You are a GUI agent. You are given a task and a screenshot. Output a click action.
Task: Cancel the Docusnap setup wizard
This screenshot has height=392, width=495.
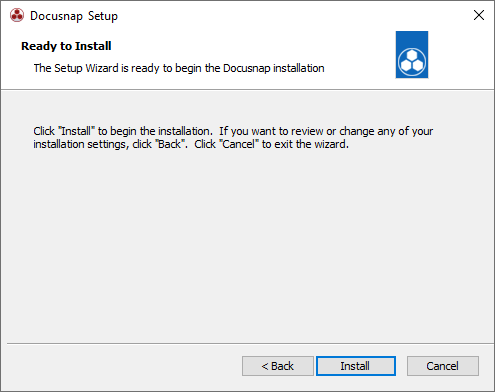[x=443, y=366]
